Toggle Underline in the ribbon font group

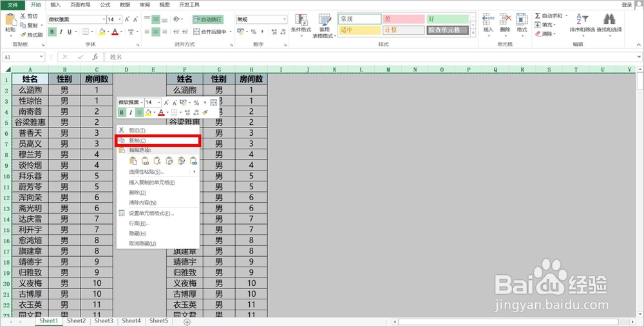click(70, 32)
